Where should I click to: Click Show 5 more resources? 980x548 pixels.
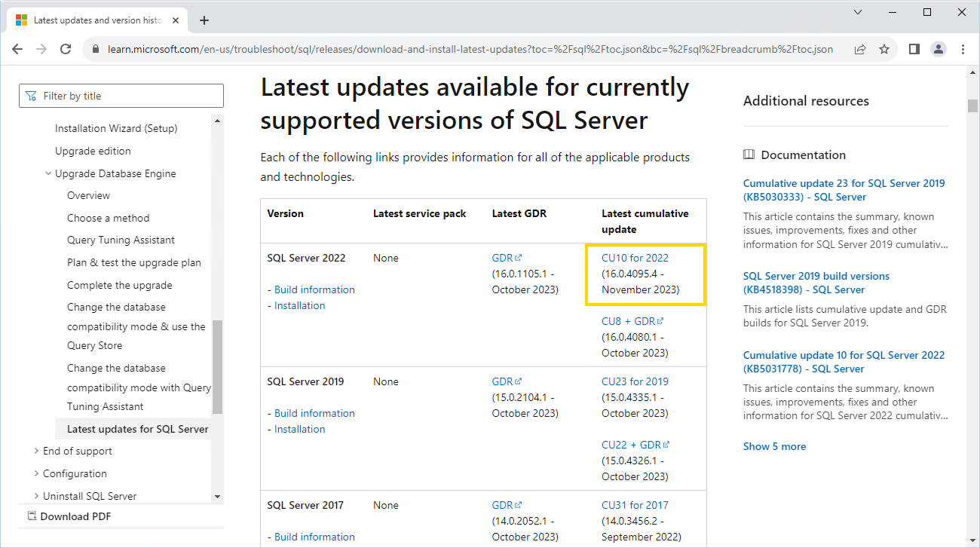click(x=774, y=446)
